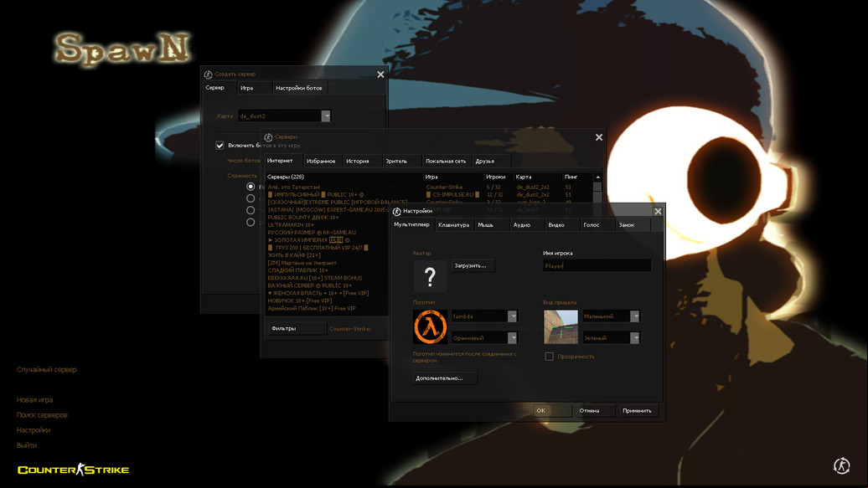
Task: Click Выйти in main menu
Action: [x=27, y=444]
